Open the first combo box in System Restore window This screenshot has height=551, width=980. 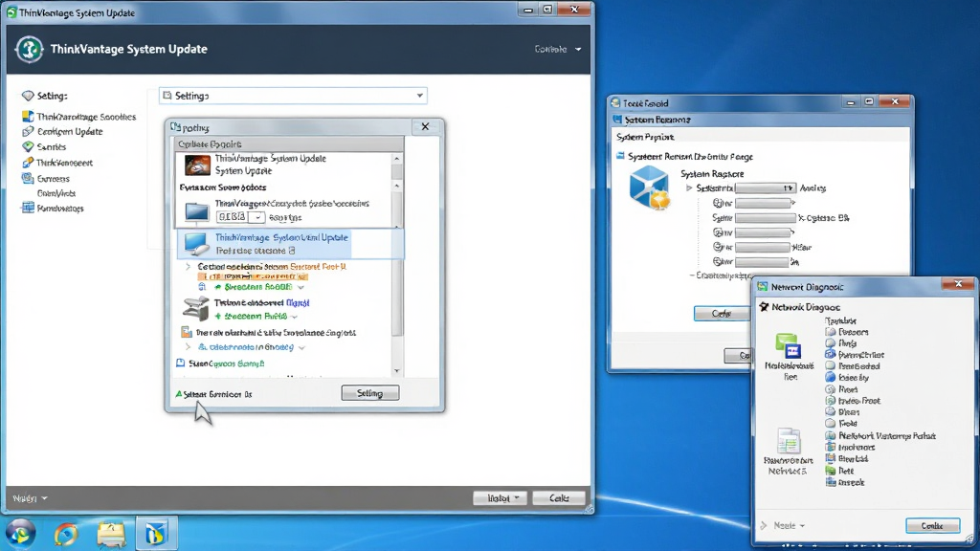click(x=765, y=188)
